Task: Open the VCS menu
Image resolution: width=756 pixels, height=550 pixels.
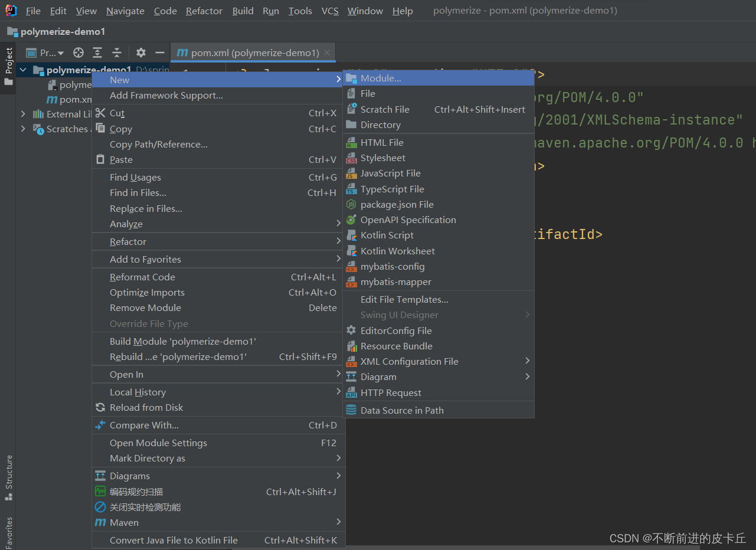Action: pos(330,11)
